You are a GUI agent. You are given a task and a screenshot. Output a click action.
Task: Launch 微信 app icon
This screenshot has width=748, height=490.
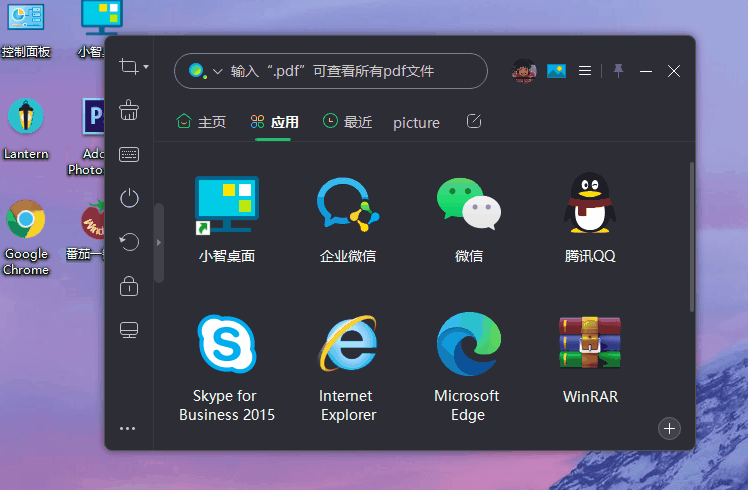[469, 204]
